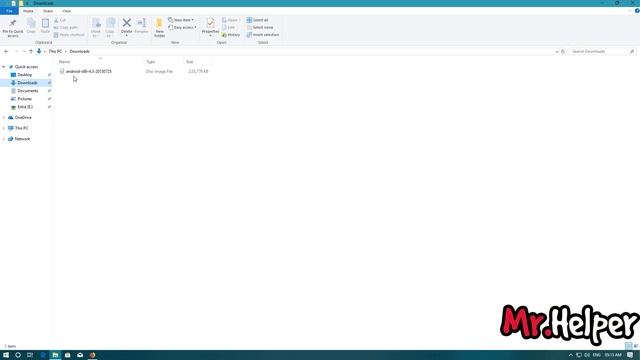Open the File menu tab
640x360 pixels.
coord(9,11)
